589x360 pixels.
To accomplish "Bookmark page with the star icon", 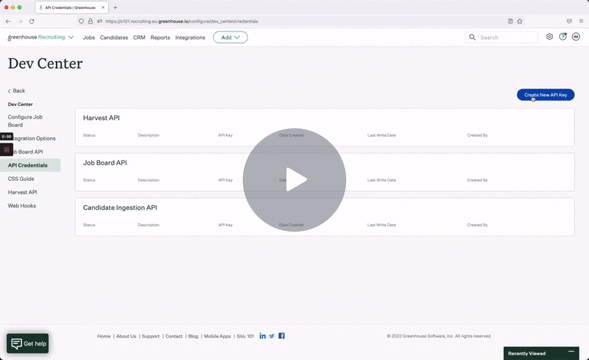I will point(520,21).
